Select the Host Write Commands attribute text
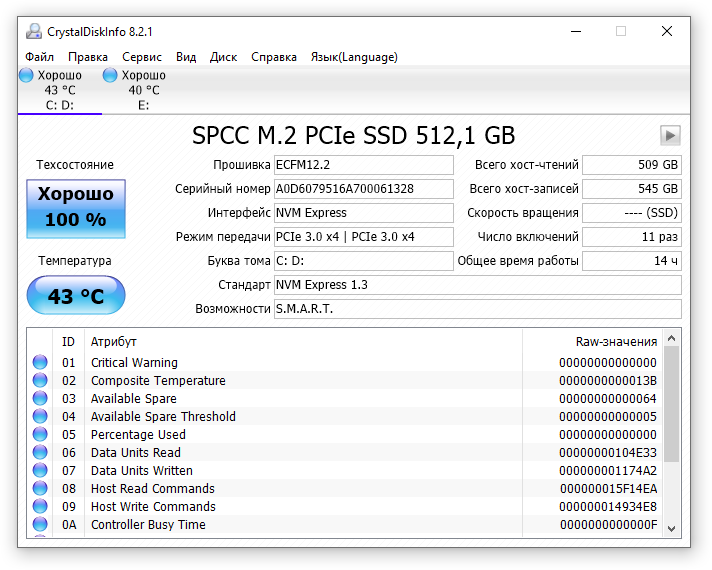Viewport: 712px width, 570px height. click(x=153, y=506)
